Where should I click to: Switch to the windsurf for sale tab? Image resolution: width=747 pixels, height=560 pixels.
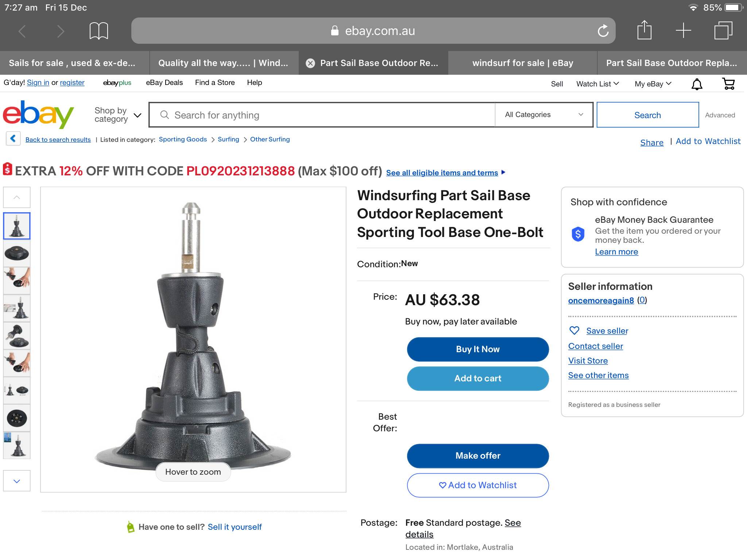[522, 63]
